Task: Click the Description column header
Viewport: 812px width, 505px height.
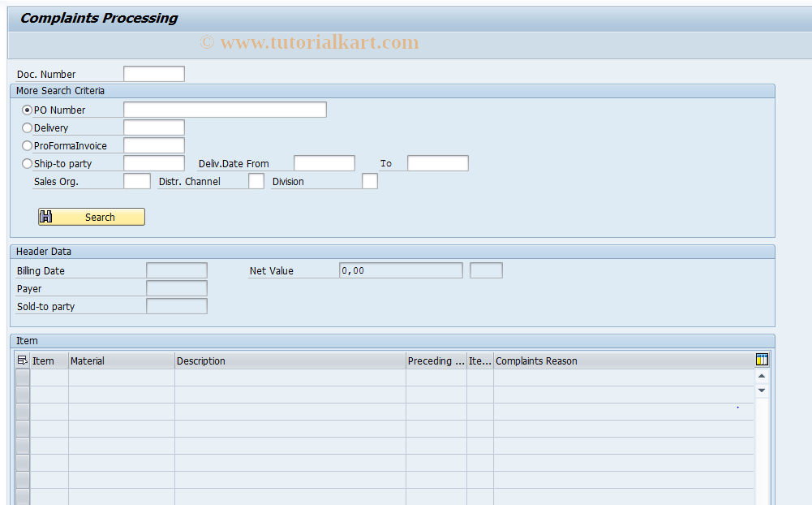Action: tap(290, 360)
